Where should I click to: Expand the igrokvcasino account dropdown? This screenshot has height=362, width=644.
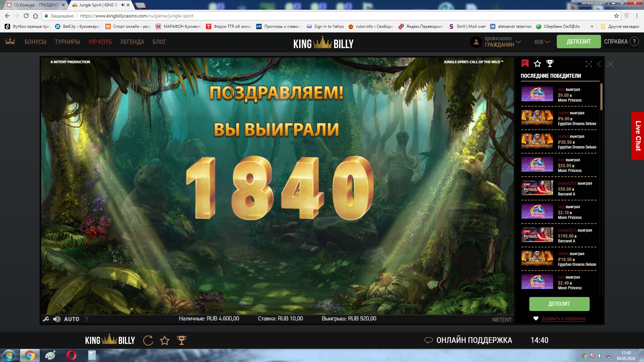pos(502,42)
